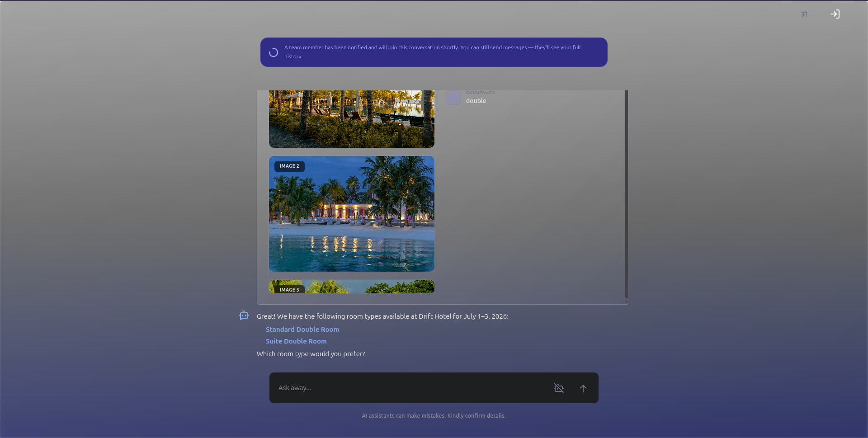
Task: Click the team member notification banner
Action: [434, 52]
